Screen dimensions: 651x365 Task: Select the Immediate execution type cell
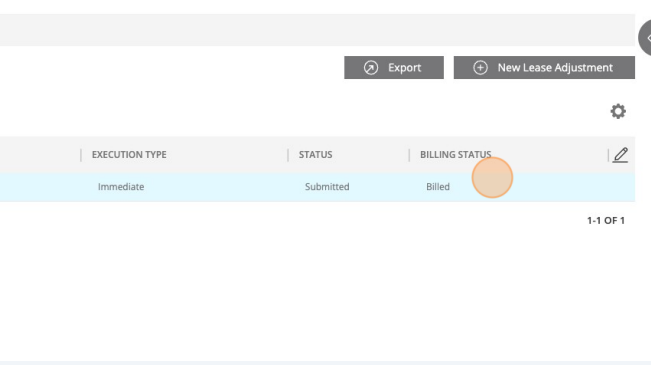coord(121,187)
